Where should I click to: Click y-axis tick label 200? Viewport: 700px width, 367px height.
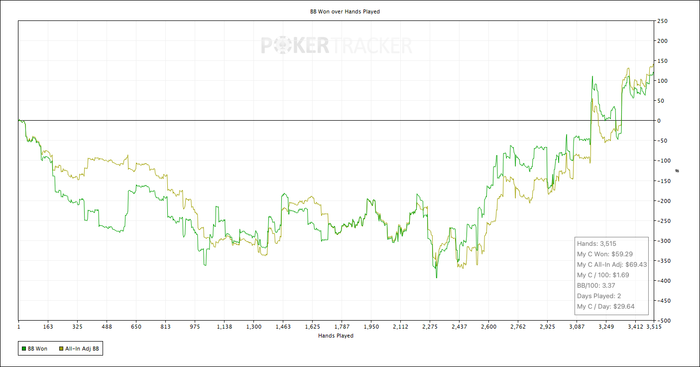pyautogui.click(x=662, y=41)
